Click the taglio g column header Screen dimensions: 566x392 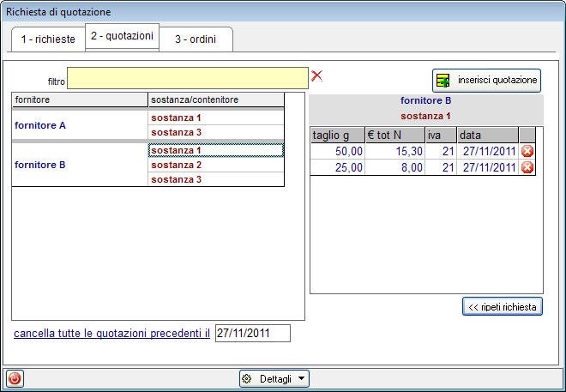(338, 135)
